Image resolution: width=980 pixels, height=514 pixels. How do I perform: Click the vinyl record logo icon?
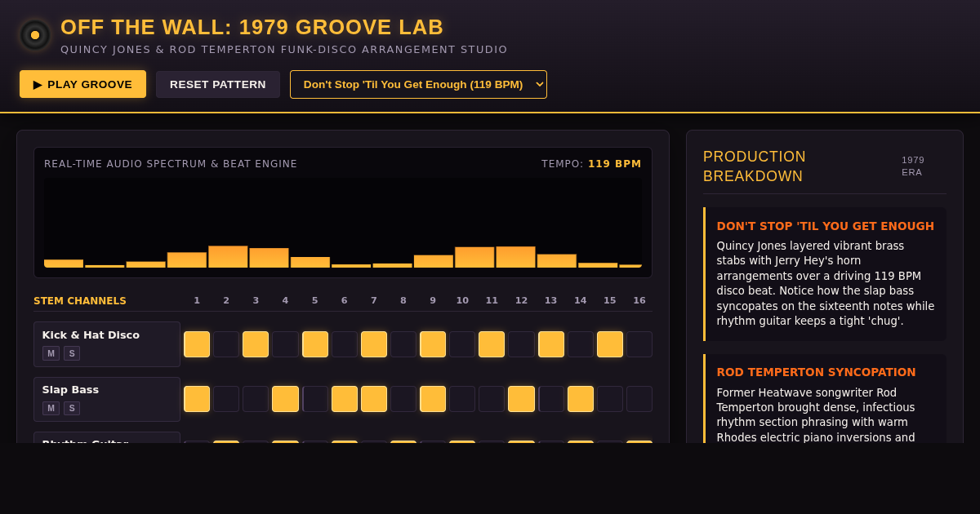35,35
